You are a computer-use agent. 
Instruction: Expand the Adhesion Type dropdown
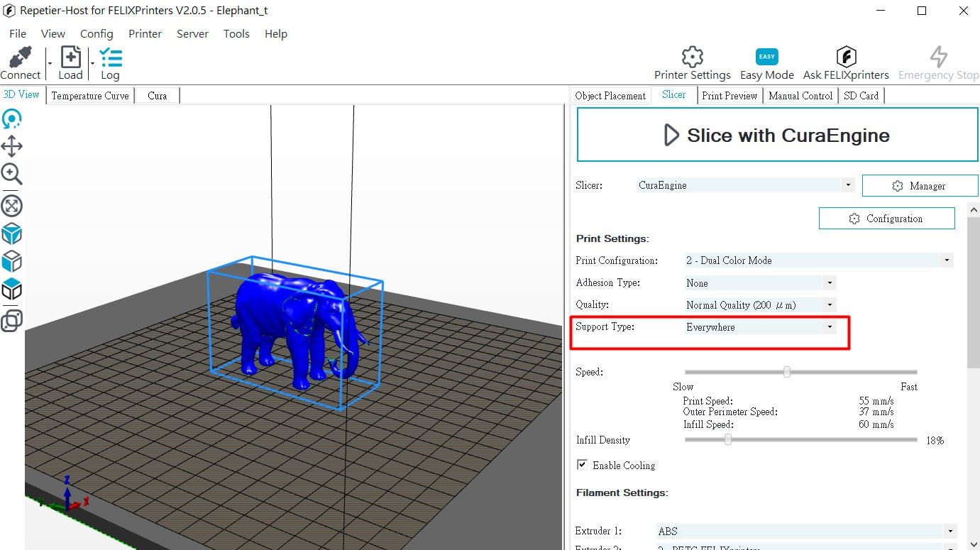point(830,283)
